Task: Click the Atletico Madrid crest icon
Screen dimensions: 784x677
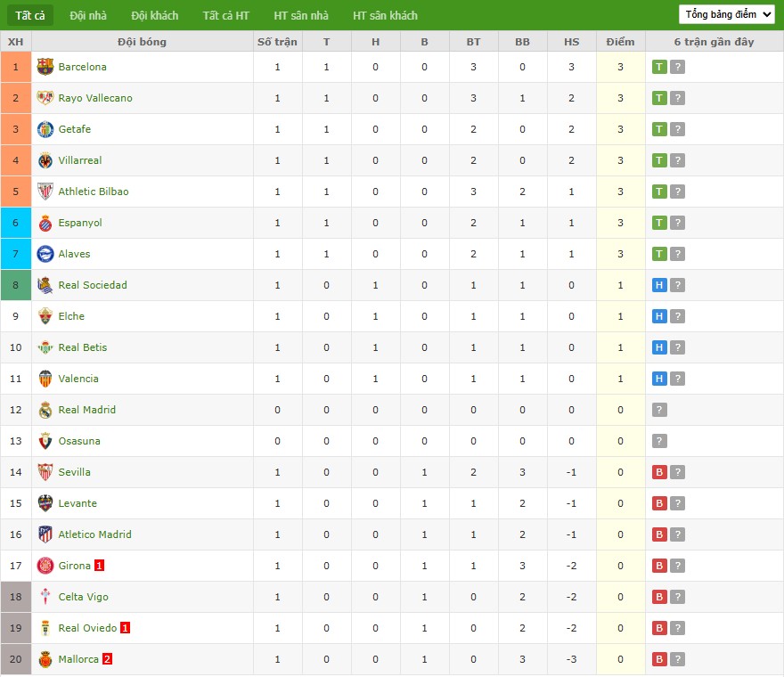Action: click(45, 534)
